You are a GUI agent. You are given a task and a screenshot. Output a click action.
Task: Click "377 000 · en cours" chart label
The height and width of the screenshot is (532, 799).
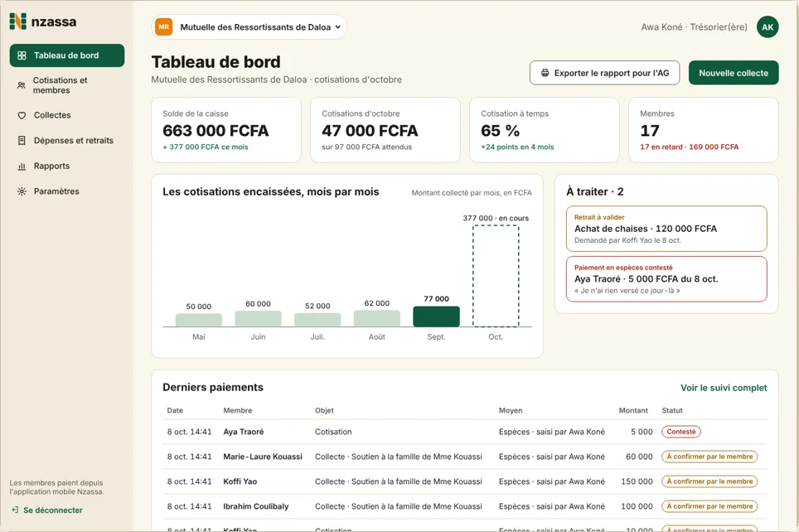coord(496,218)
